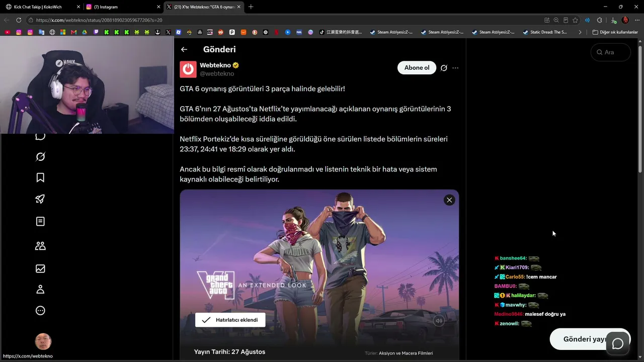644x362 pixels.
Task: Close the X'te Webtekno tab
Action: tap(239, 7)
